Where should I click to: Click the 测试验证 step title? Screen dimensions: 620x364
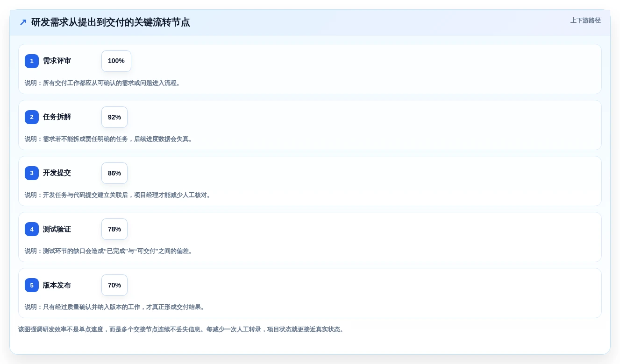coord(57,229)
